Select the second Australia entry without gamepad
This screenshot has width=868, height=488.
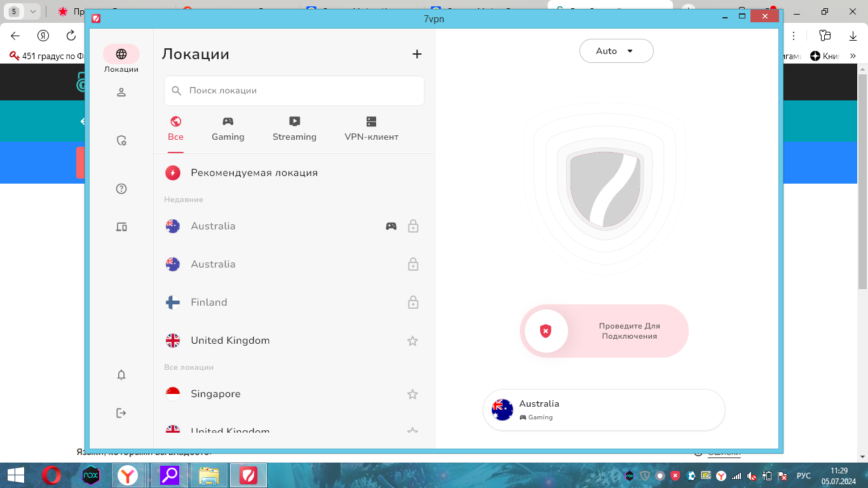(x=294, y=264)
